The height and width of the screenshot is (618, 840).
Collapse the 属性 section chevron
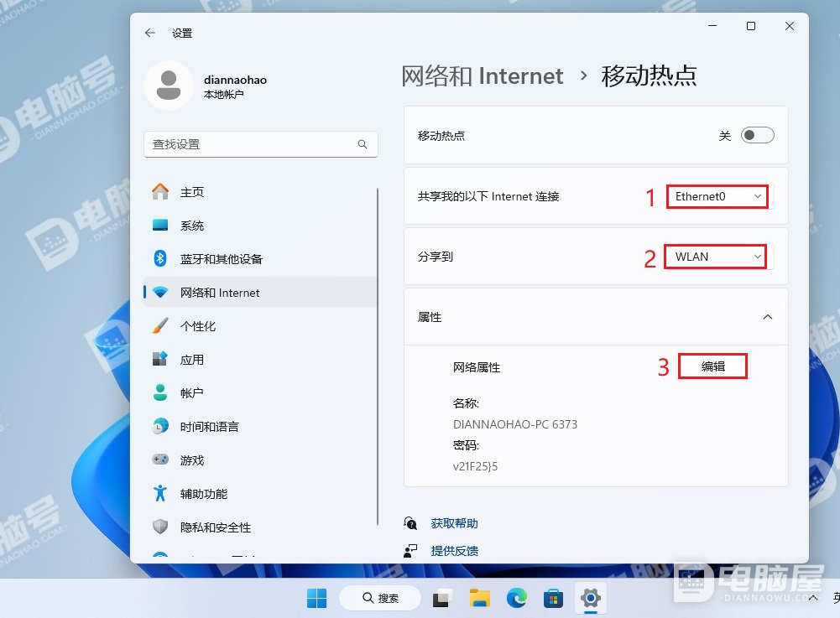pyautogui.click(x=767, y=317)
